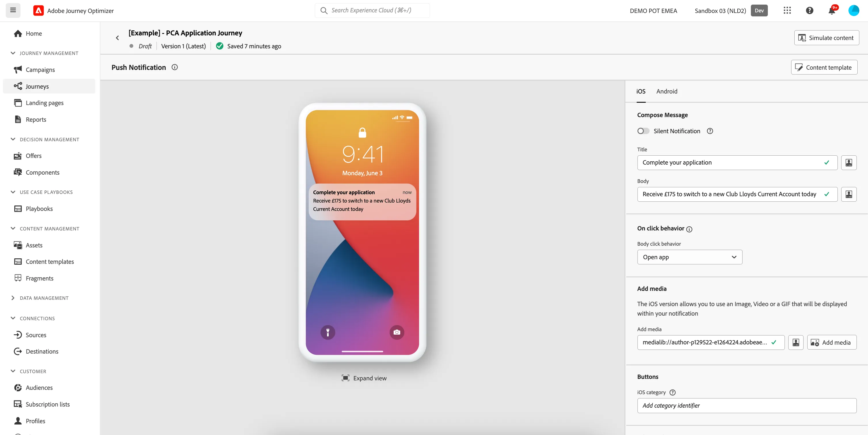Go back with the left chevron arrow
The width and height of the screenshot is (868, 435).
(117, 38)
